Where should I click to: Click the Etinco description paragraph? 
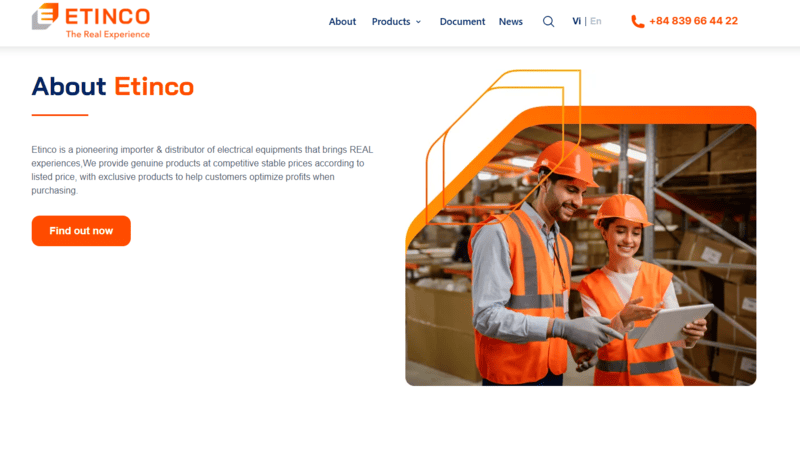202,170
